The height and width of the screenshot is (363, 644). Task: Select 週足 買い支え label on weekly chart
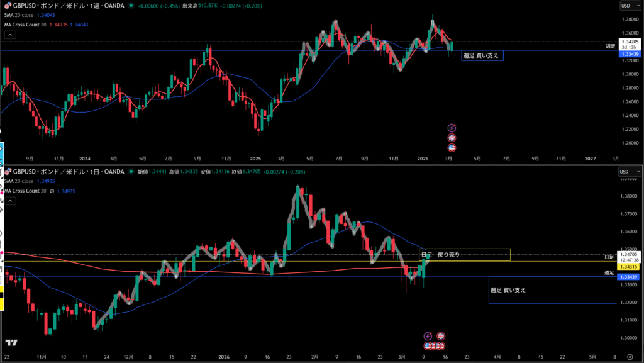pyautogui.click(x=482, y=55)
